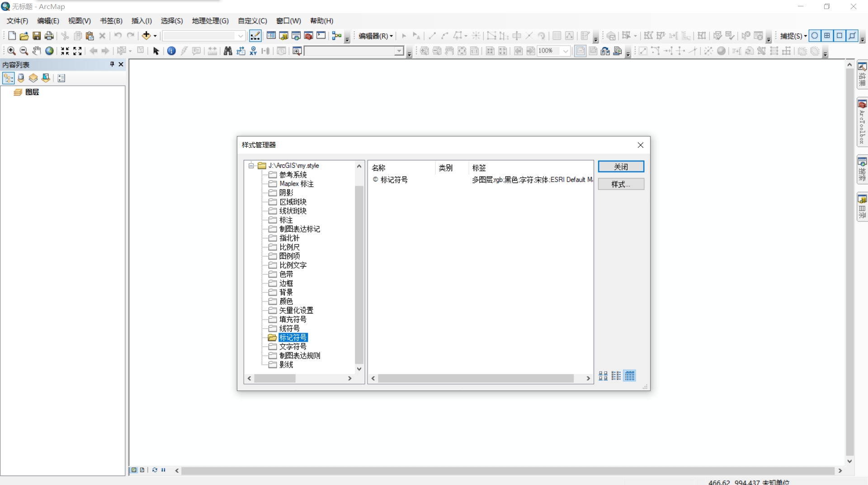This screenshot has height=485, width=868.
Task: Open Go To XY tool
Action: pyautogui.click(x=253, y=51)
